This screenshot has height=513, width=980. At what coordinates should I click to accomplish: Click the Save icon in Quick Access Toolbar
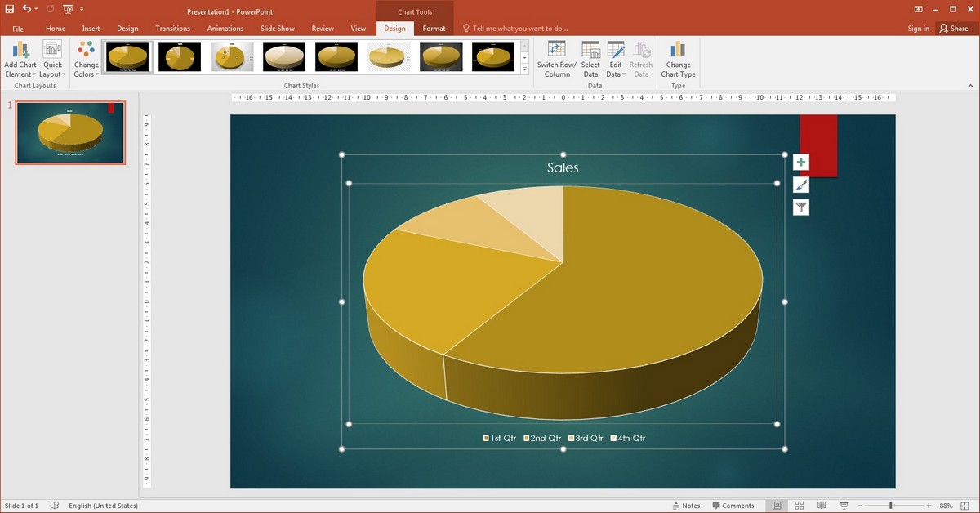click(x=8, y=7)
